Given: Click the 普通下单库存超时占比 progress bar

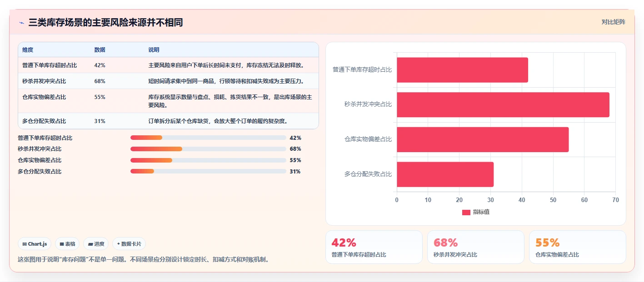Looking at the screenshot, I should (208, 138).
